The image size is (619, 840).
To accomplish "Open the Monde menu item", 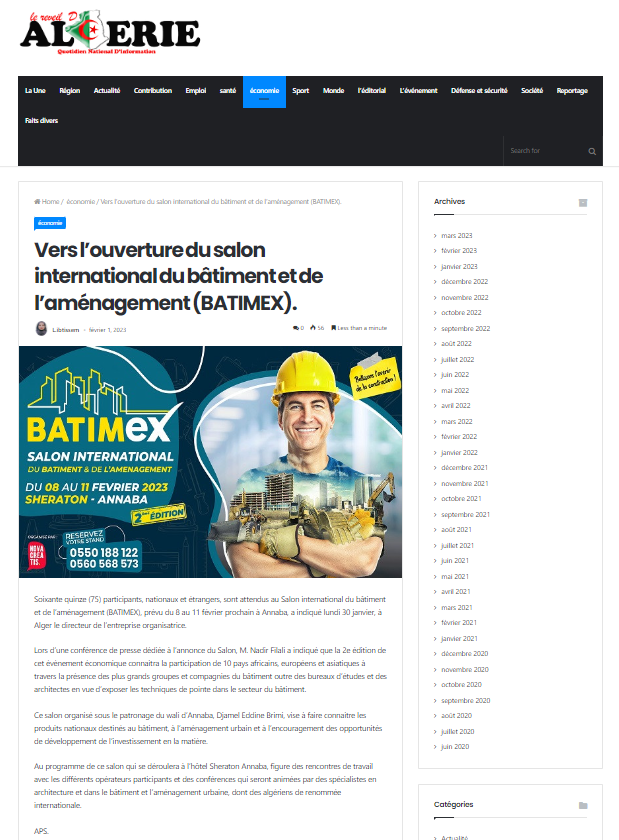I will click(333, 91).
